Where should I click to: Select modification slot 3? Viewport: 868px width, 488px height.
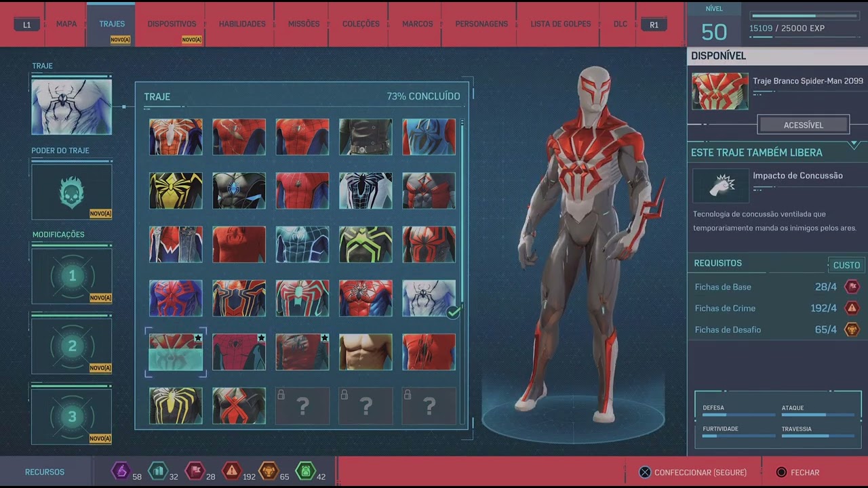(x=71, y=417)
